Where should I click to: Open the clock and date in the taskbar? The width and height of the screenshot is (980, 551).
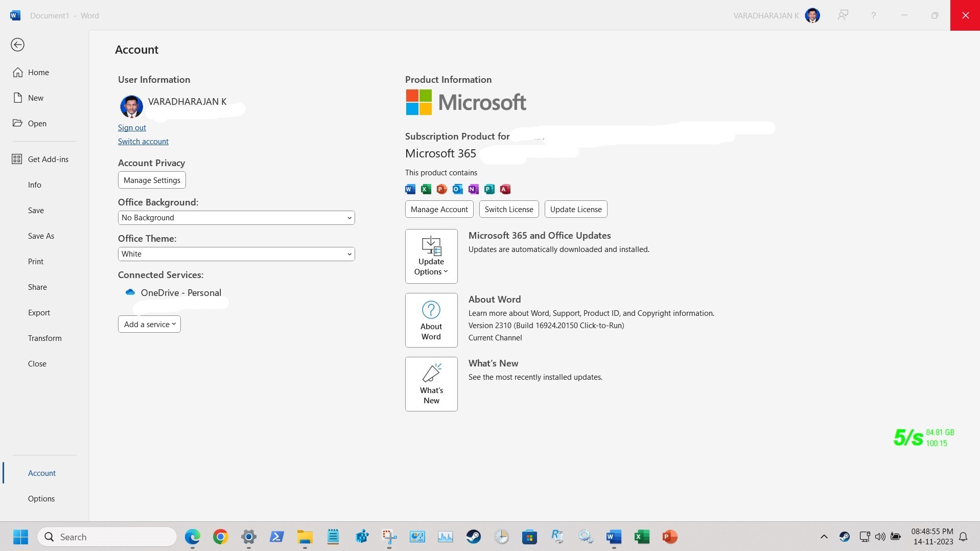pyautogui.click(x=932, y=537)
